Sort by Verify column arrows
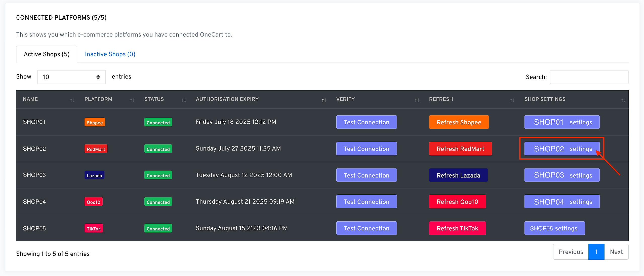 coord(417,100)
